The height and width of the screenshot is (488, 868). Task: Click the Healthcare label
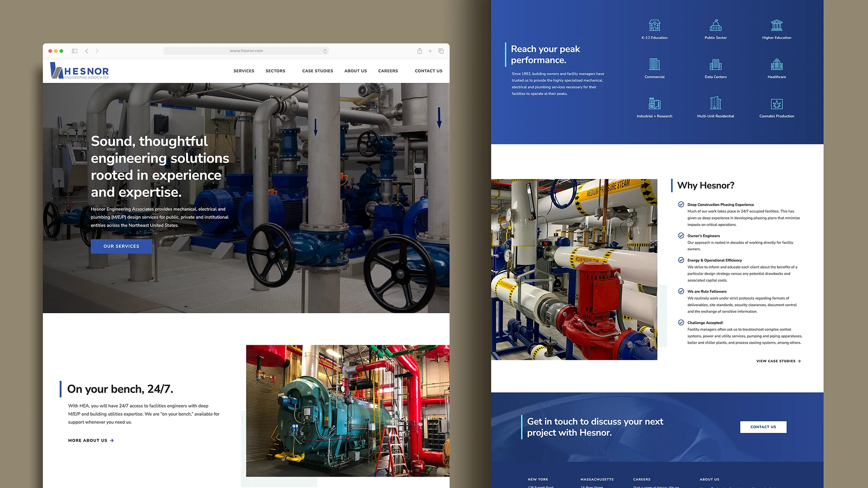(x=777, y=77)
